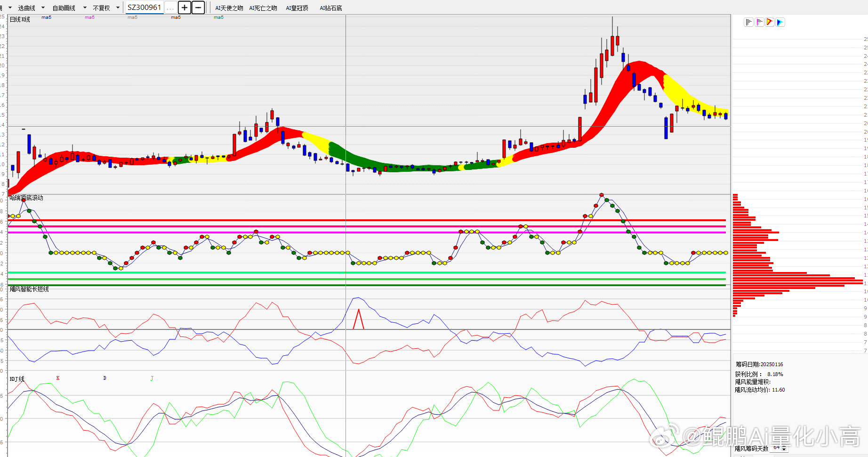Click the KDJ线 indicator label
Viewport: 868px width, 457px height.
coord(17,379)
